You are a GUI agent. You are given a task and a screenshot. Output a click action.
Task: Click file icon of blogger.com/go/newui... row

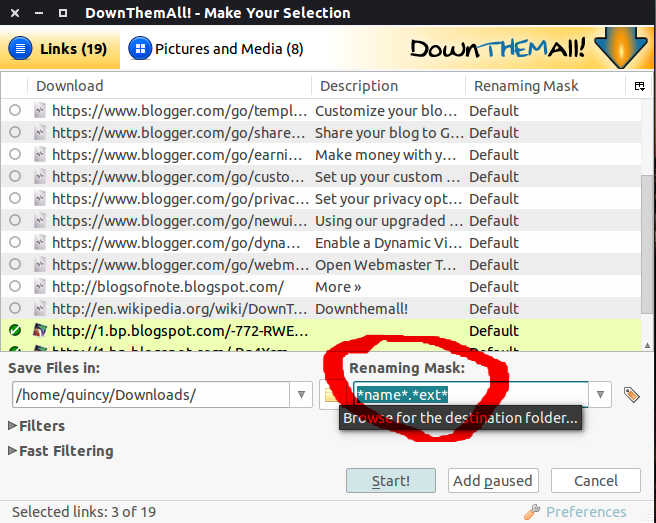pyautogui.click(x=40, y=220)
